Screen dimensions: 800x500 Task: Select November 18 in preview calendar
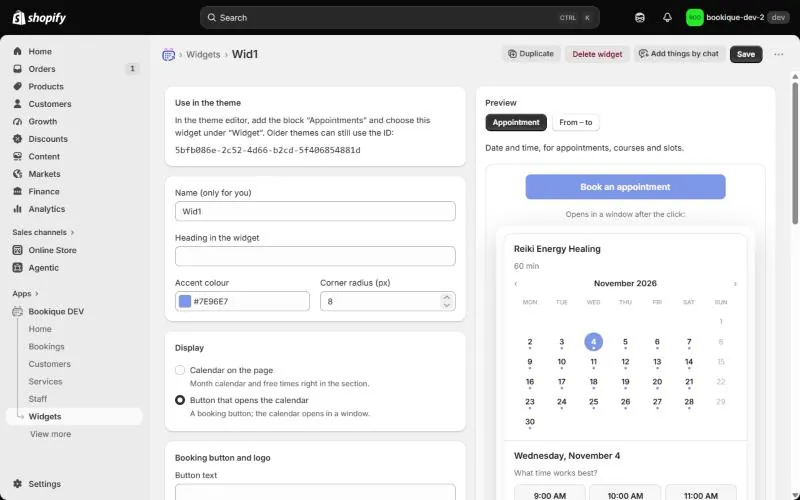[593, 382]
